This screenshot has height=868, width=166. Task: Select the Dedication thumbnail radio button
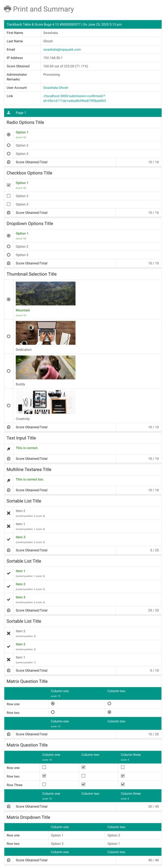click(x=8, y=336)
